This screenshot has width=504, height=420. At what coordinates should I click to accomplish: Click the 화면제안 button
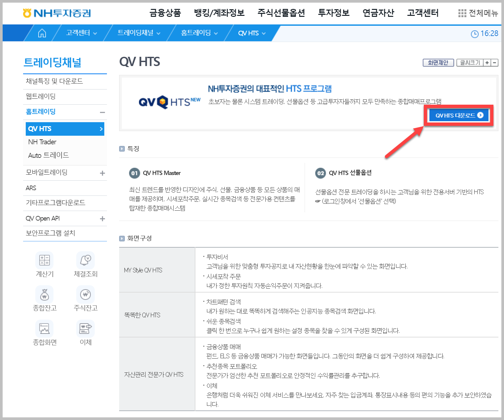click(438, 63)
